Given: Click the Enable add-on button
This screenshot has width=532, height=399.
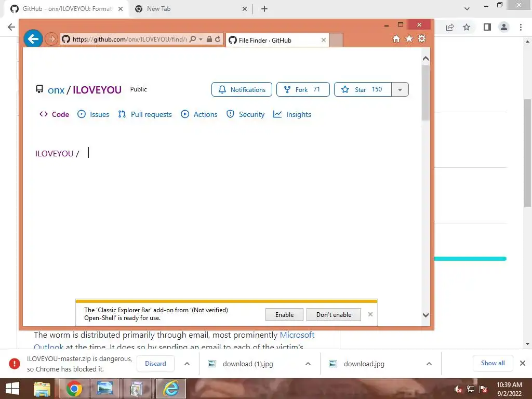Looking at the screenshot, I should click(284, 314).
